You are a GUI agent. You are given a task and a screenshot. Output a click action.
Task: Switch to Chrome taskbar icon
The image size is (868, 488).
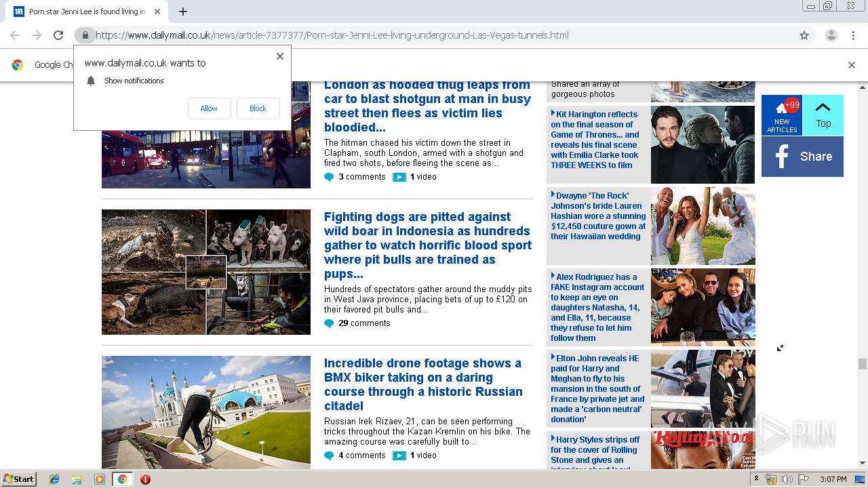pos(122,479)
